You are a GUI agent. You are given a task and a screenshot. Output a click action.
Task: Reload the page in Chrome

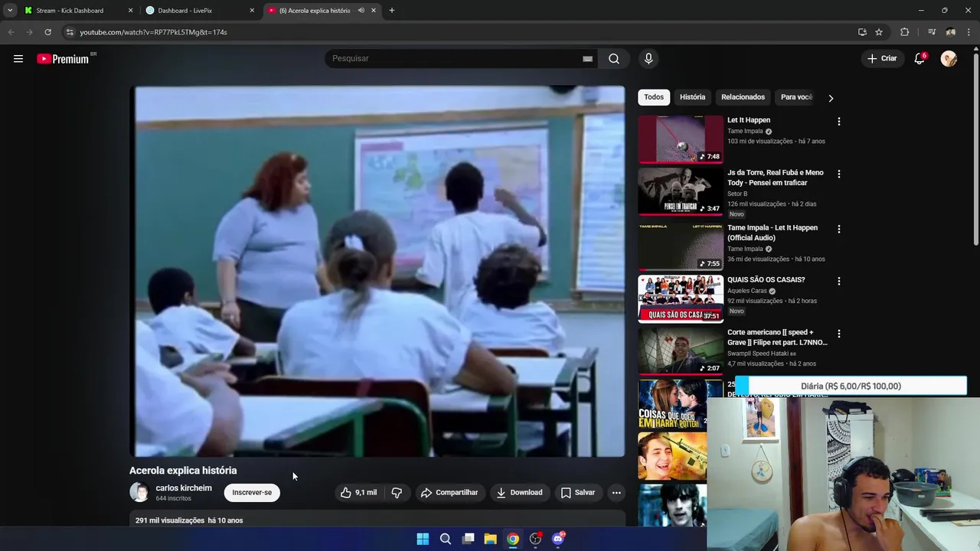(x=47, y=32)
